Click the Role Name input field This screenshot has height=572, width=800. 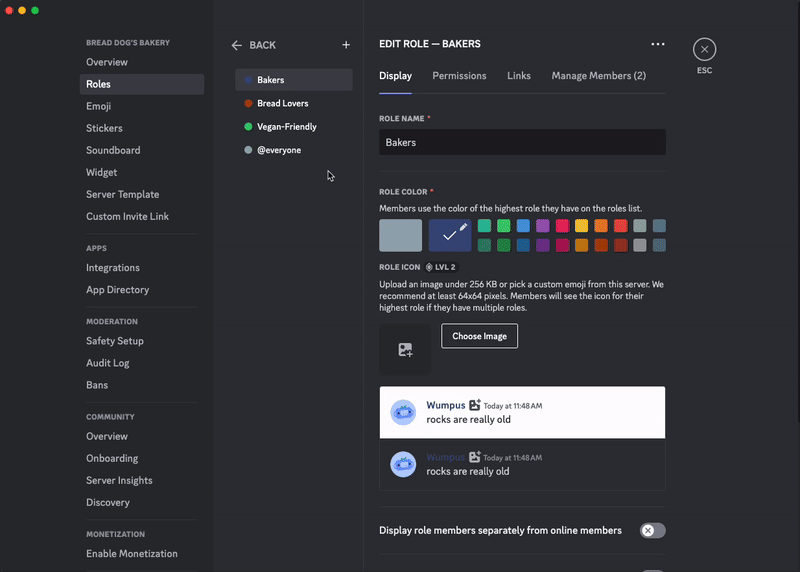tap(522, 142)
